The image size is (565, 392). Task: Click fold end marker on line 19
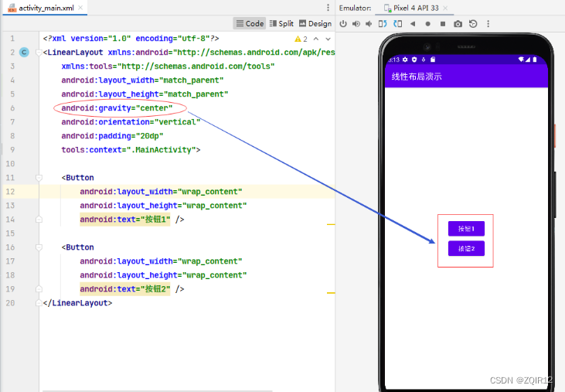click(39, 289)
